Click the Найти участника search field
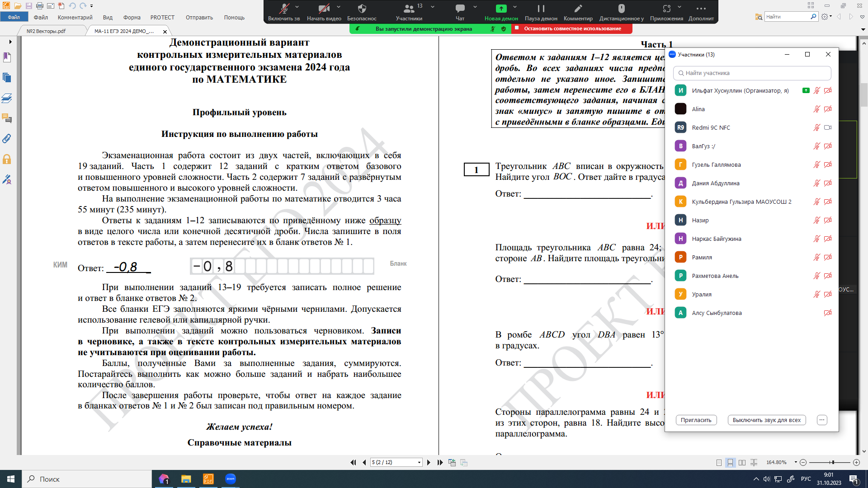The height and width of the screenshot is (488, 868). tap(752, 73)
